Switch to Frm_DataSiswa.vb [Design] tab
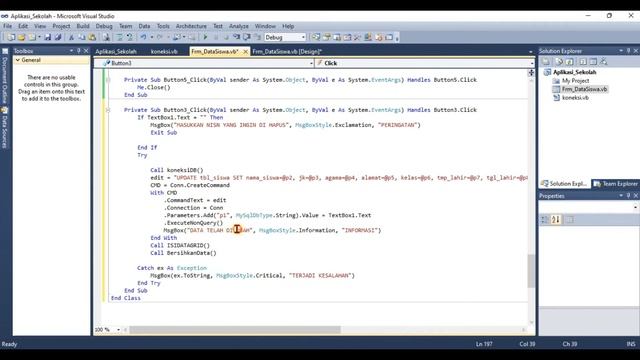Image resolution: width=640 pixels, height=360 pixels. 287,52
